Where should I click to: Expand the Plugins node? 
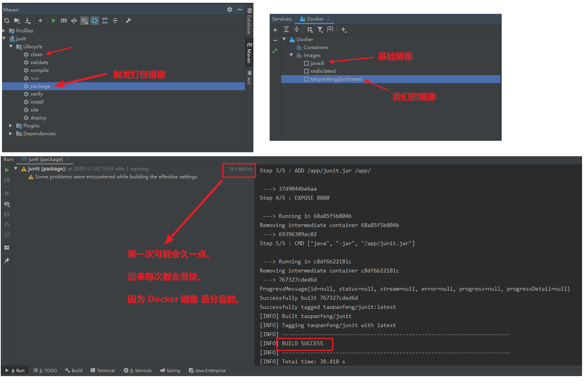11,125
